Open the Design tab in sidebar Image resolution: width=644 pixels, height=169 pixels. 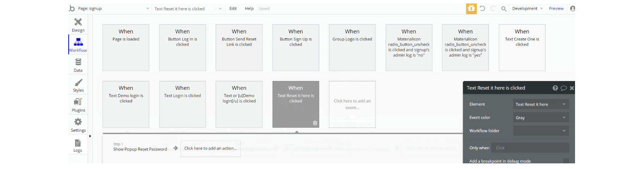(78, 25)
